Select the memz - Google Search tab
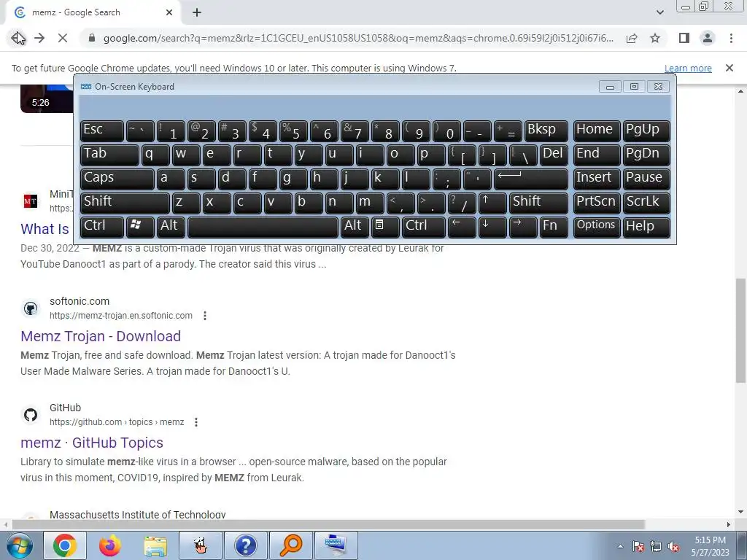Screen dimensions: 747x560 [93, 12]
